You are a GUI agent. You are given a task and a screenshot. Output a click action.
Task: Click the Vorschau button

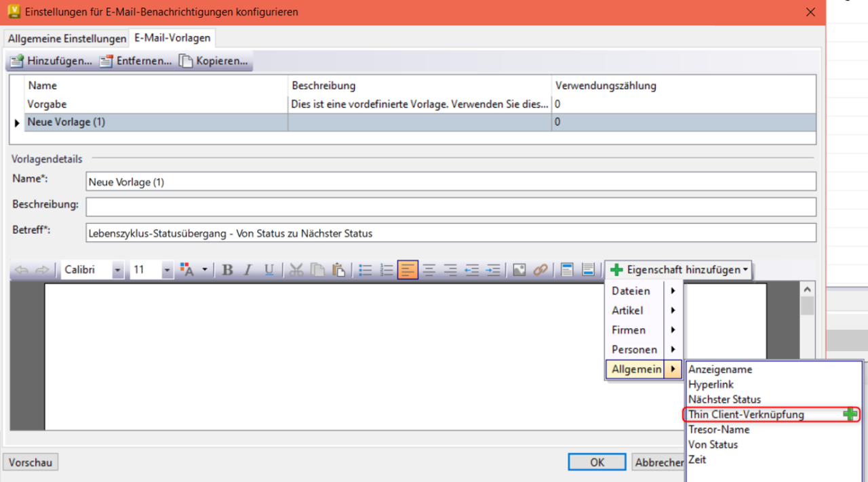(30, 462)
